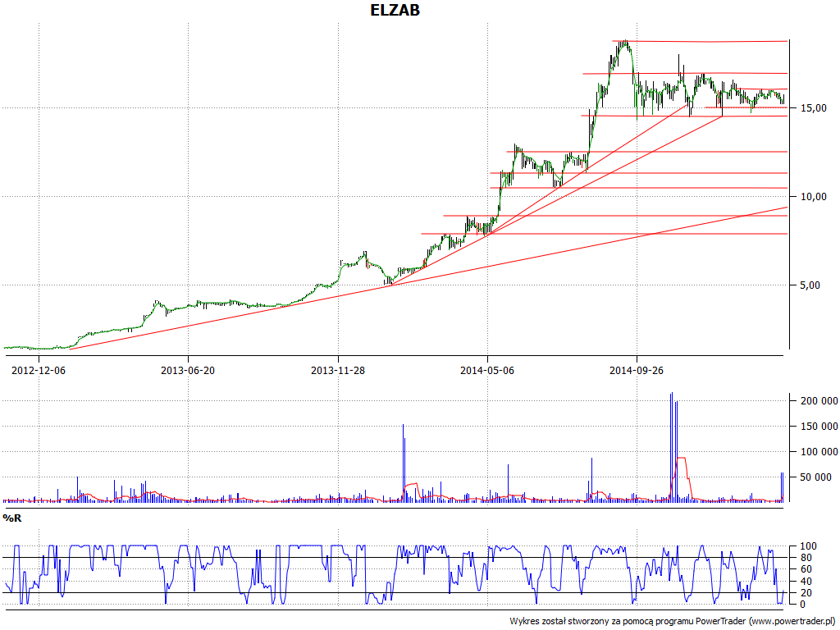Select the 2014-05-06 date label
This screenshot has height=630, width=840.
point(487,370)
